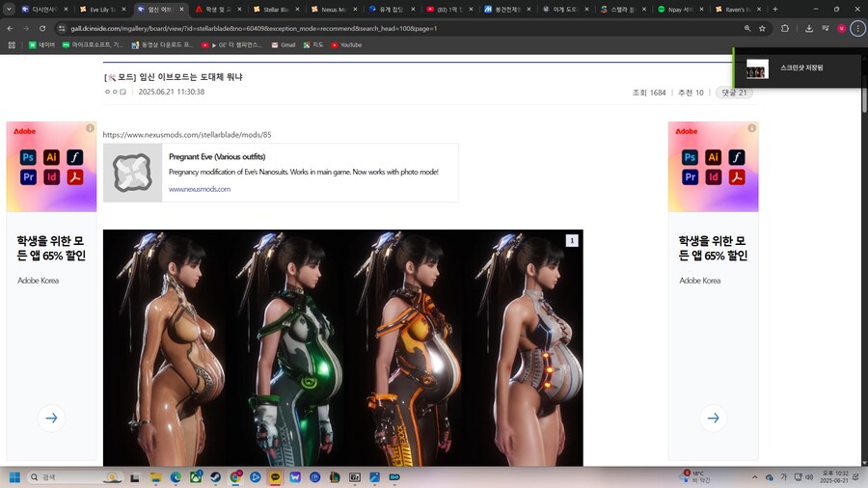Open the site information icon in address bar
This screenshot has height=488, width=868.
coord(62,28)
